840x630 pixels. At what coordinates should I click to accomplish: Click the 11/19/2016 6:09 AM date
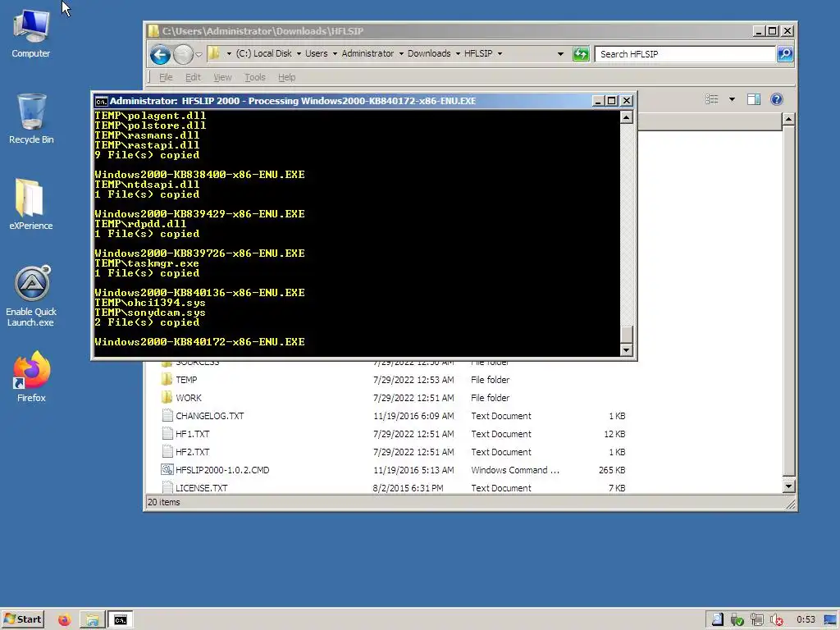click(413, 416)
